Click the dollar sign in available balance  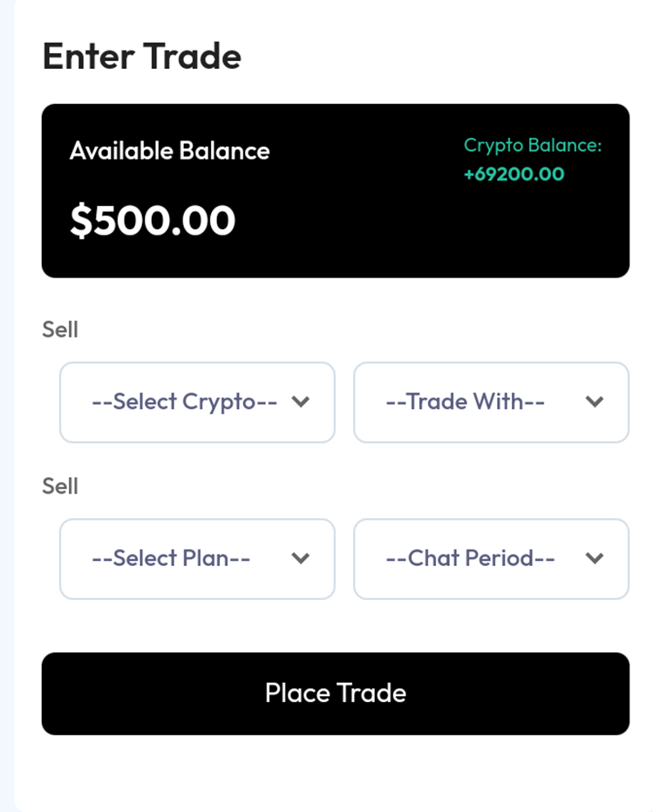(x=79, y=221)
